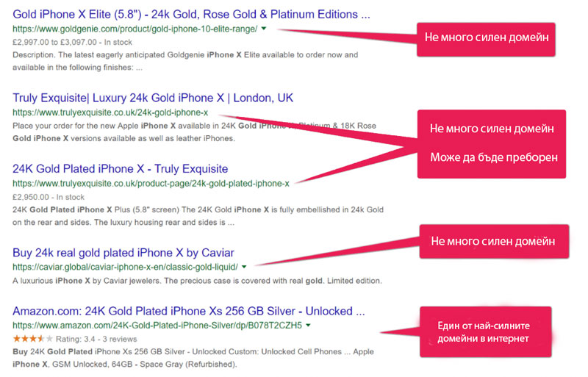
Task: Open the Amazon.com 24K Gold Plated iPhone result
Action: (189, 311)
